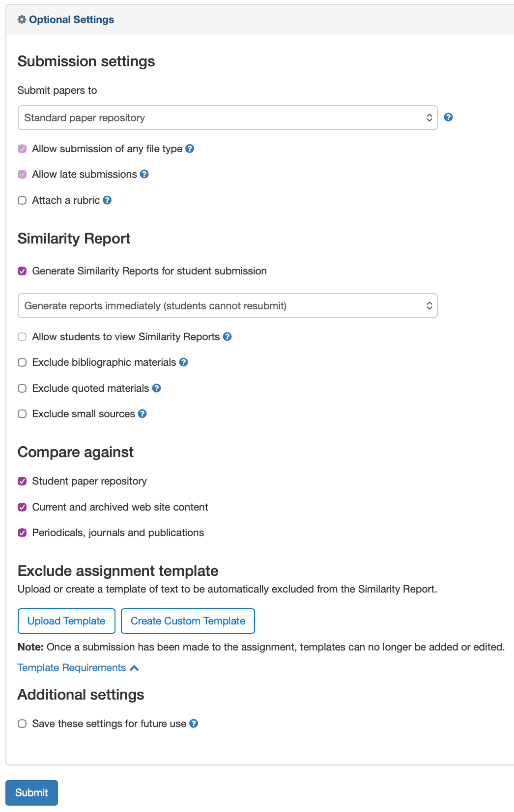Screen dimensions: 514x812
Task: Uncheck Student paper repository comparison
Action: tap(22, 481)
